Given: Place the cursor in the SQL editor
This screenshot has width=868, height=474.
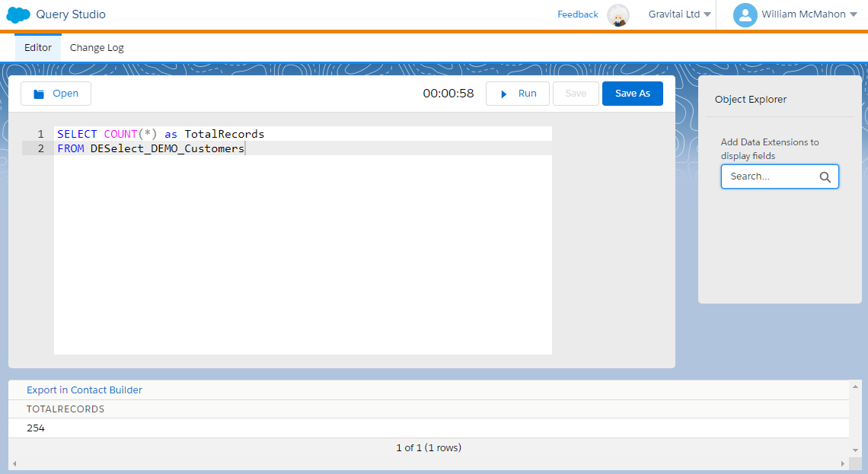Looking at the screenshot, I should [305, 228].
